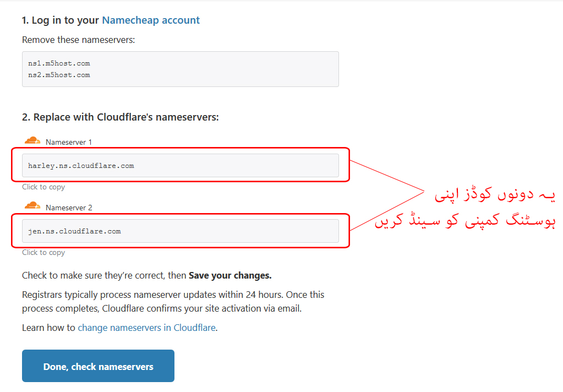
Task: Click the Nameserver 1 label
Action: pyautogui.click(x=69, y=142)
